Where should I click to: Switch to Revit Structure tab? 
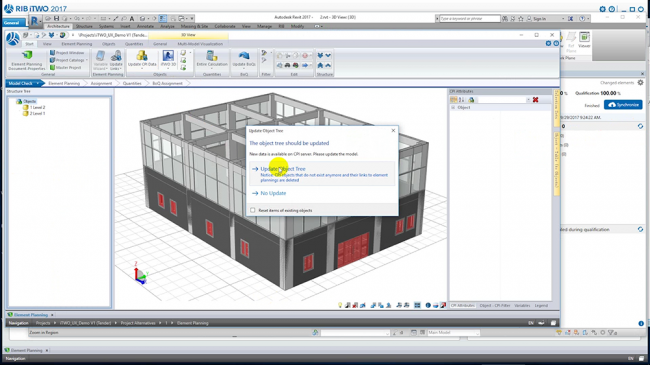[84, 26]
